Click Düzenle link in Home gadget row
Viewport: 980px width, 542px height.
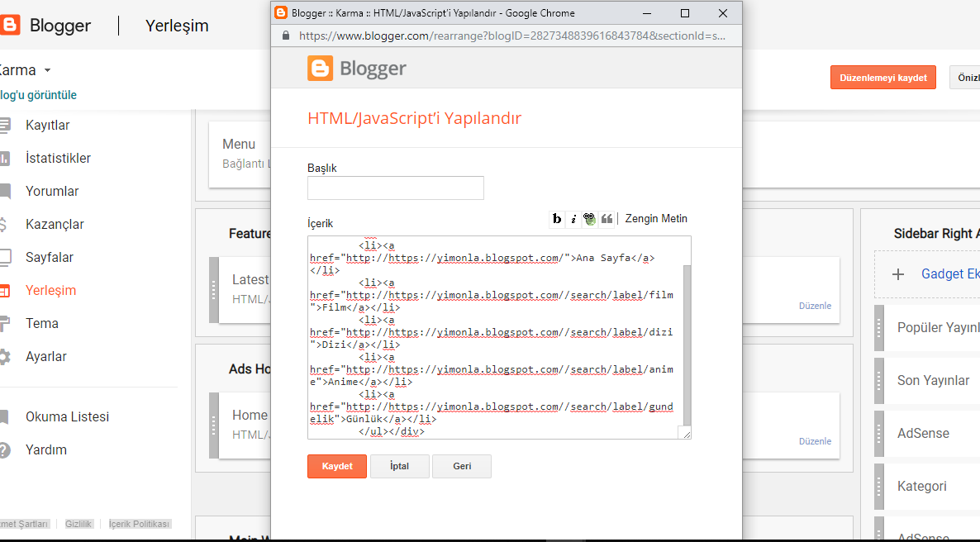[815, 441]
